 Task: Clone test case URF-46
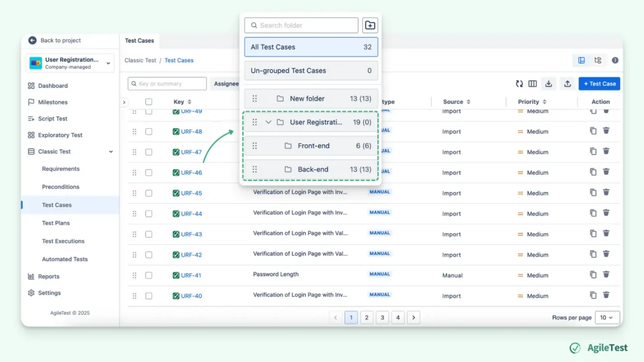point(593,172)
